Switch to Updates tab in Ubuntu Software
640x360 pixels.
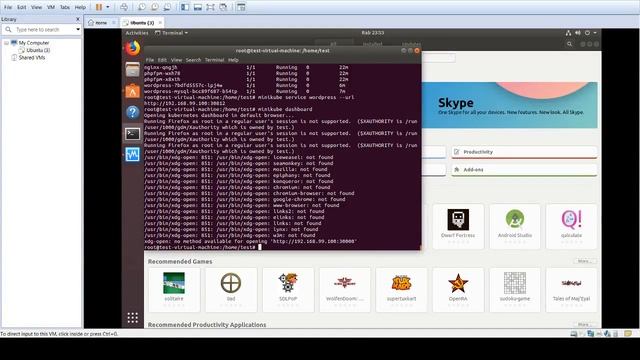point(411,44)
